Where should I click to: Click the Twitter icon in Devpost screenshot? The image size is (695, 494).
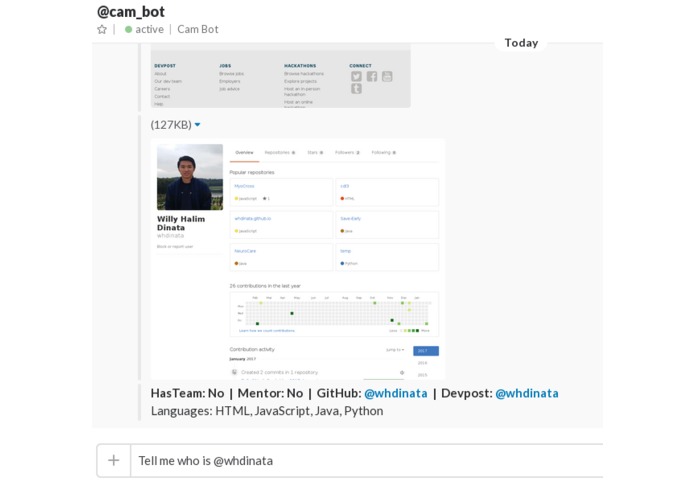pyautogui.click(x=356, y=76)
